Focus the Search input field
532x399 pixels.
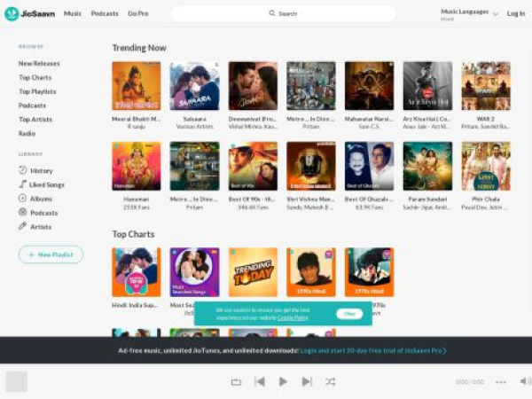coord(284,13)
